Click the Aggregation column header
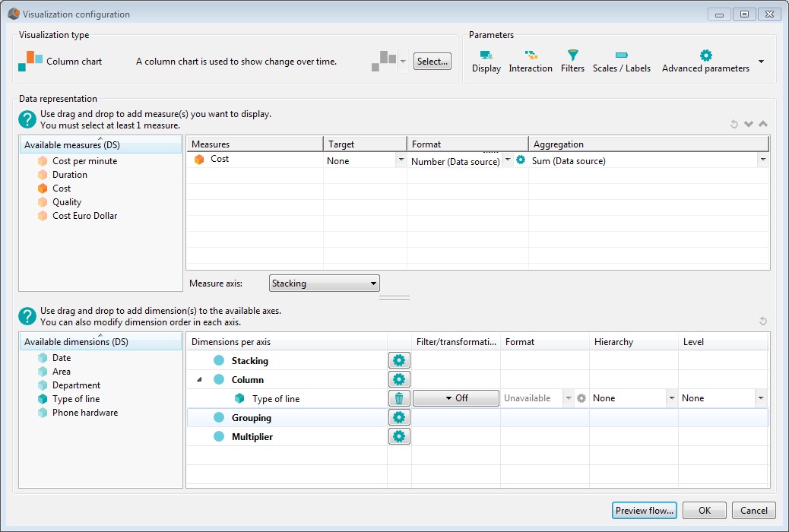Image resolution: width=789 pixels, height=532 pixels. tap(648, 144)
